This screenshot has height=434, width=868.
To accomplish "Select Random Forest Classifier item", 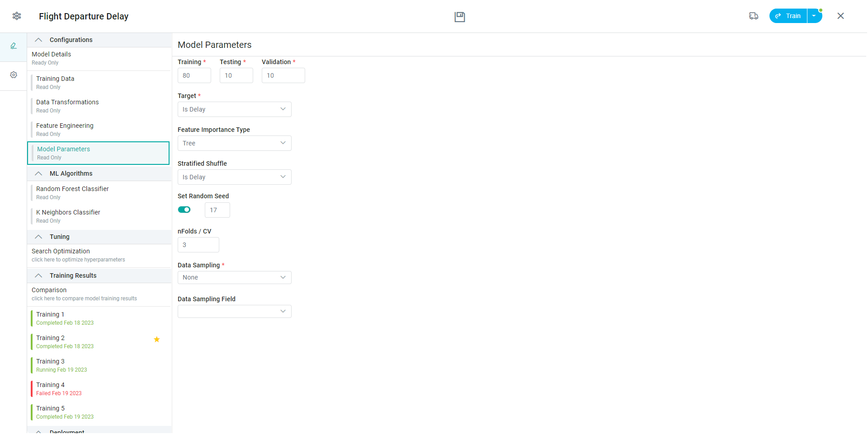I will [x=72, y=192].
